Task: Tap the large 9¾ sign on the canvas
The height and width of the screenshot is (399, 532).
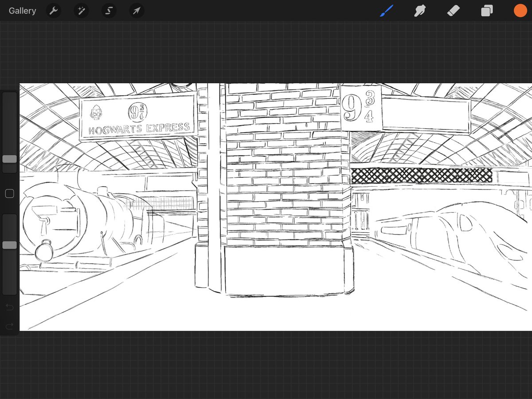Action: pos(361,109)
